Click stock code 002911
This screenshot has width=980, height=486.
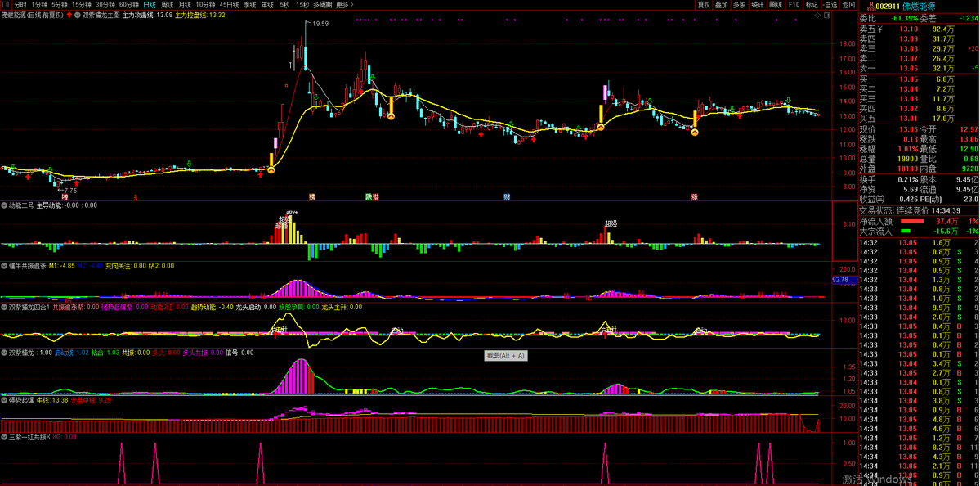[x=890, y=7]
